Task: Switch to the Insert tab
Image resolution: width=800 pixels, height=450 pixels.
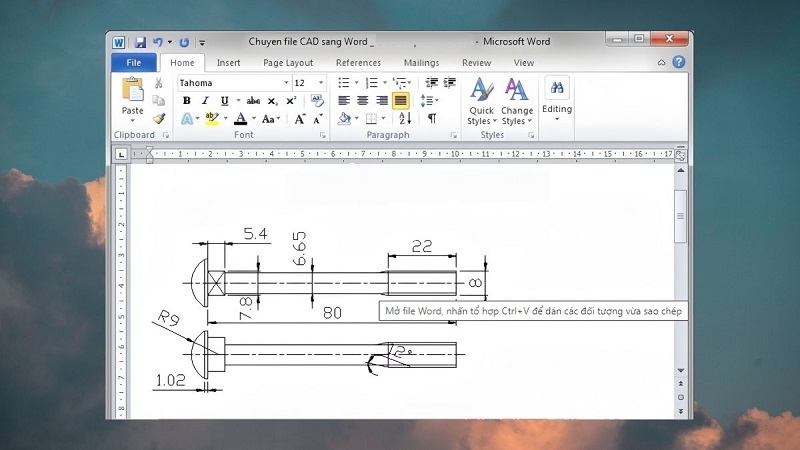Action: pos(228,62)
